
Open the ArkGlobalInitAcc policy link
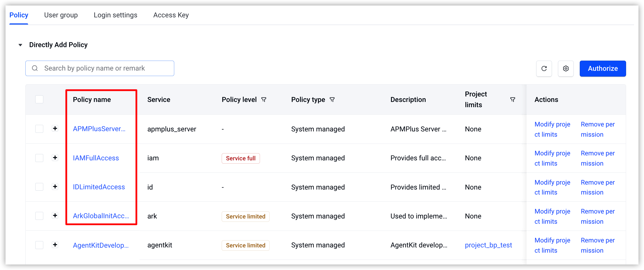pos(101,216)
